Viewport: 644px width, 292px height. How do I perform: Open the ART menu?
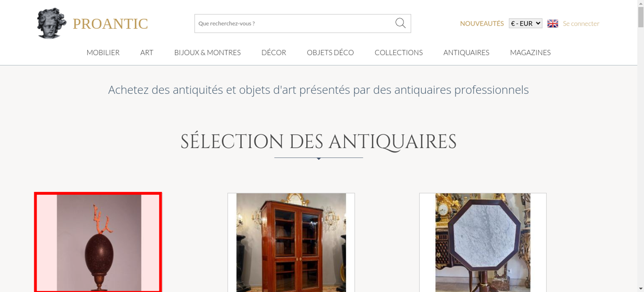(147, 52)
